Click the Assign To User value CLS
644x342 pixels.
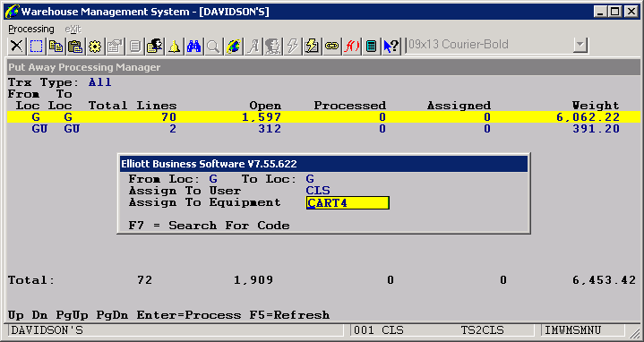[318, 191]
